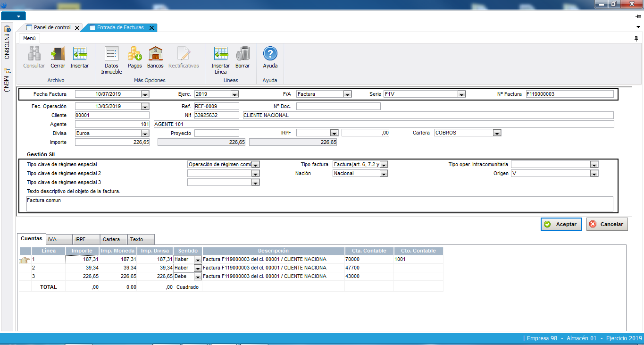Open the Divisa Euros dropdown
This screenshot has width=644, height=345.
tap(145, 134)
